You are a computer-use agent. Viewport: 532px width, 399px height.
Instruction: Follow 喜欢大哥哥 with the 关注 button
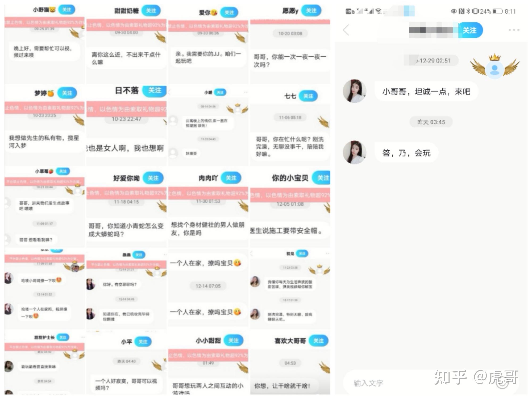coord(319,341)
